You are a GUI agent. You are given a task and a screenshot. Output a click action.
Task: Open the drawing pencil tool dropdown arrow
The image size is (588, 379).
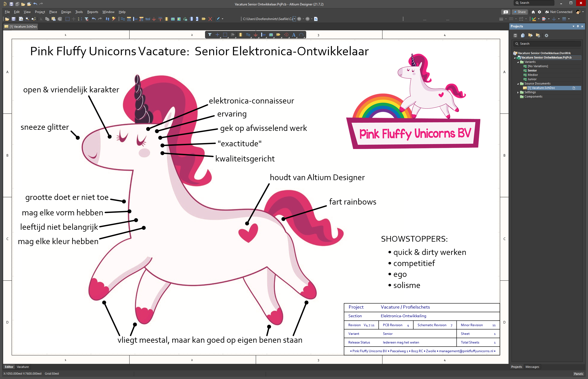222,19
